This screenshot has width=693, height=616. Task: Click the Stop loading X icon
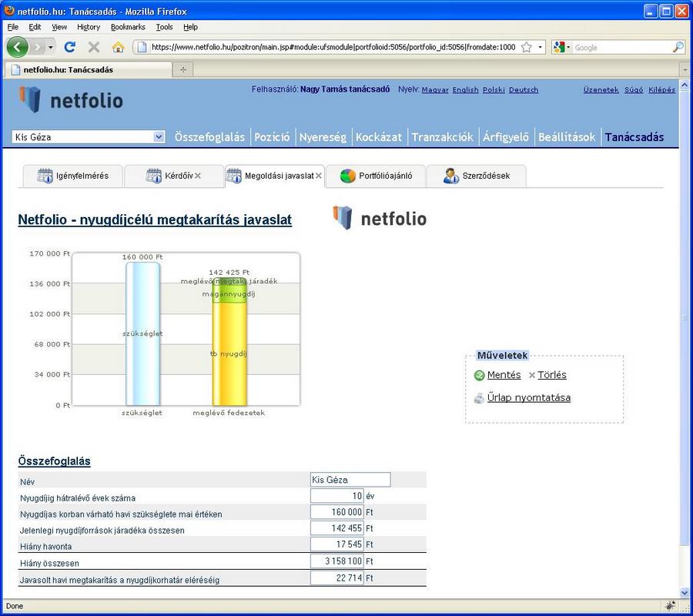(x=94, y=47)
